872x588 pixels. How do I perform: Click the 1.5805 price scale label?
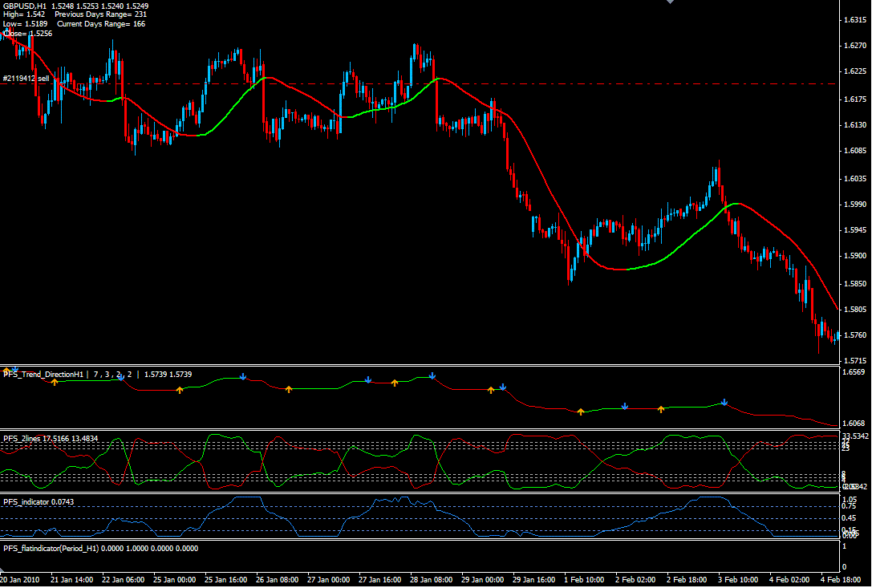coord(855,310)
